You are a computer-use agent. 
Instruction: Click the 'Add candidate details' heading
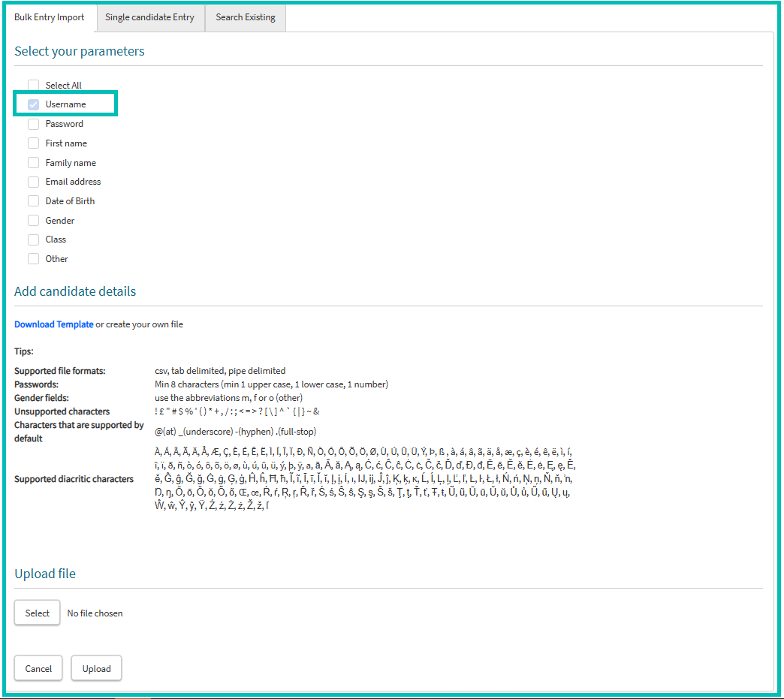75,291
